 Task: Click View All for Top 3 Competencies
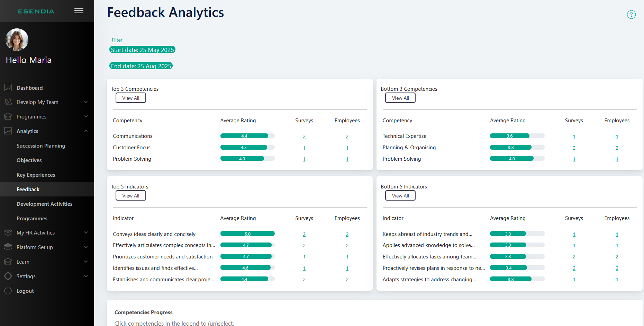click(130, 98)
